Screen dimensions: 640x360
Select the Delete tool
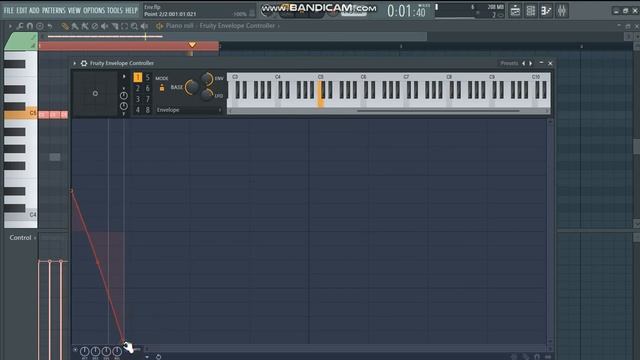[95, 26]
